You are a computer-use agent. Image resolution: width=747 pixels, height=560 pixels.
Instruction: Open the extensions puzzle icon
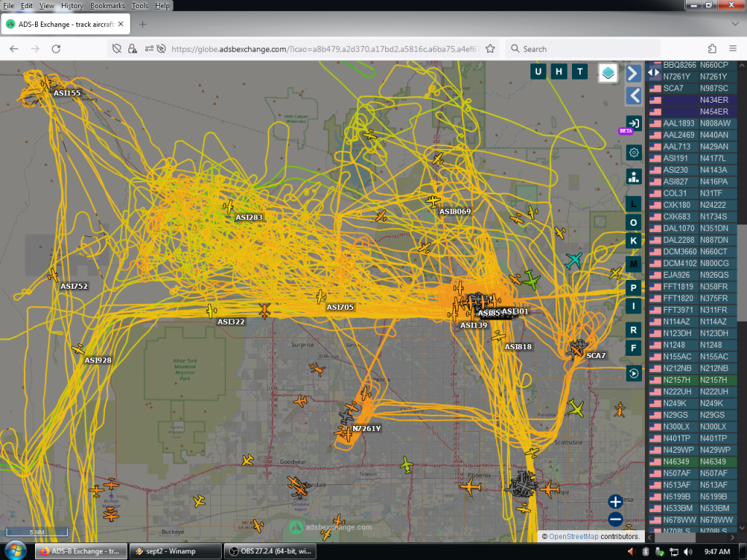tap(712, 49)
